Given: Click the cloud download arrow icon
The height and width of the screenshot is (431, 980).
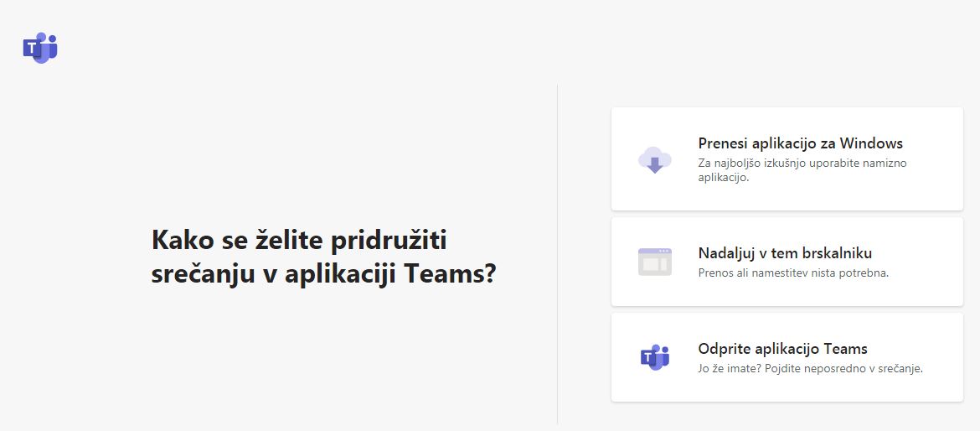Looking at the screenshot, I should [x=654, y=159].
